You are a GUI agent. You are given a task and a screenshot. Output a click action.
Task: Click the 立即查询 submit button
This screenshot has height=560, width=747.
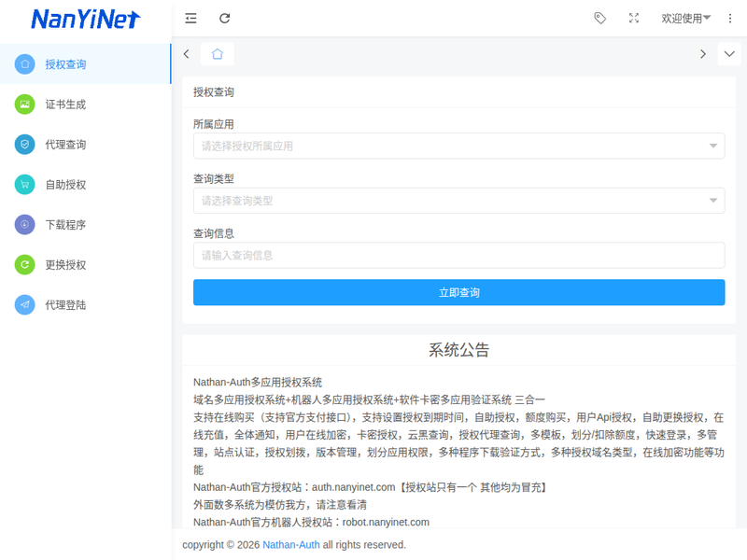[x=458, y=292]
